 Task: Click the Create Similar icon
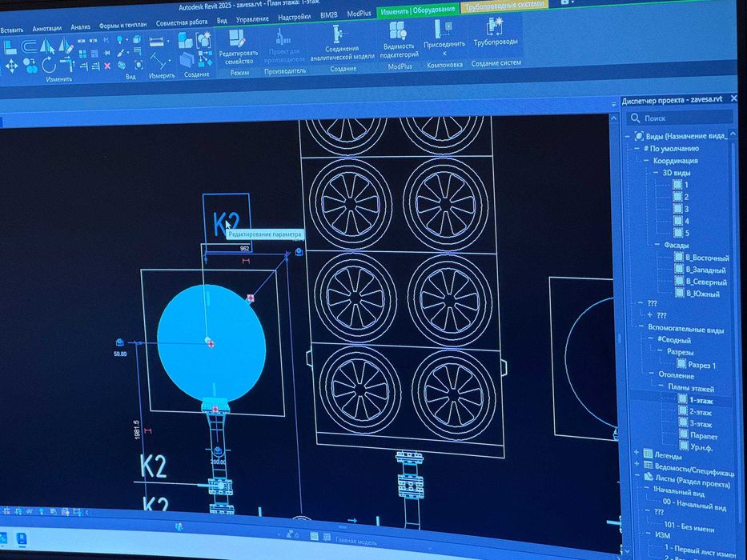click(205, 59)
